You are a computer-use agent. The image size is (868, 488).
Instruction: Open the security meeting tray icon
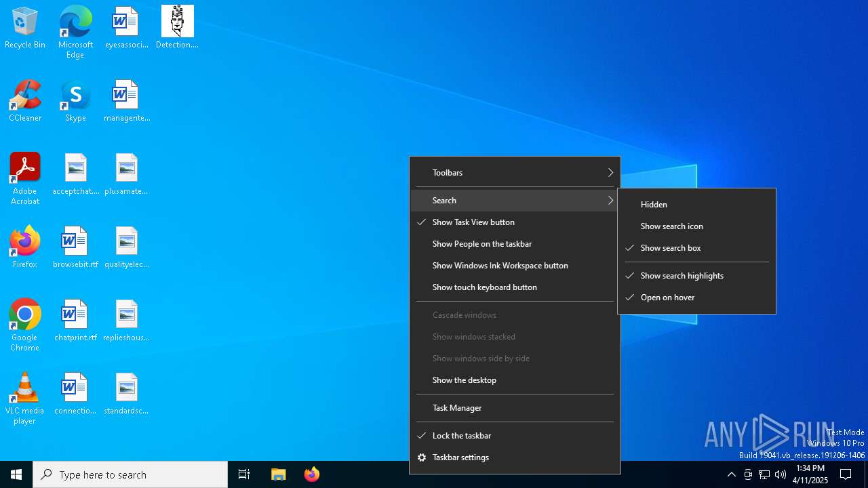[748, 474]
